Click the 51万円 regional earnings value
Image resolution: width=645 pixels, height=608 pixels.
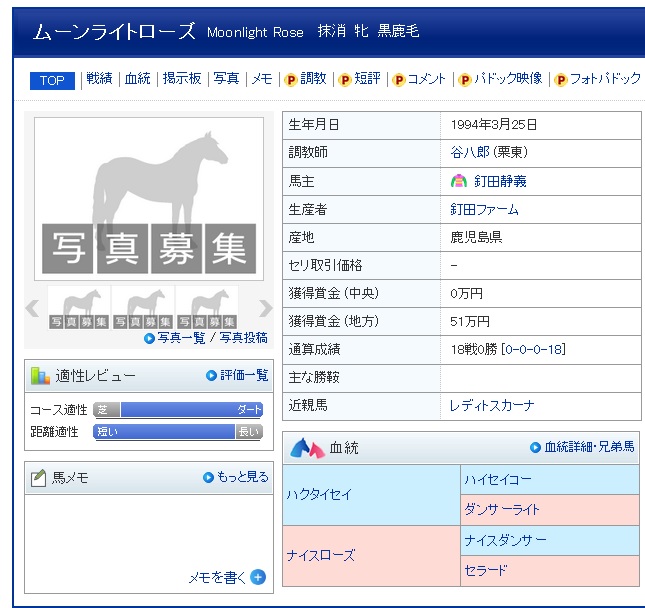[470, 321]
